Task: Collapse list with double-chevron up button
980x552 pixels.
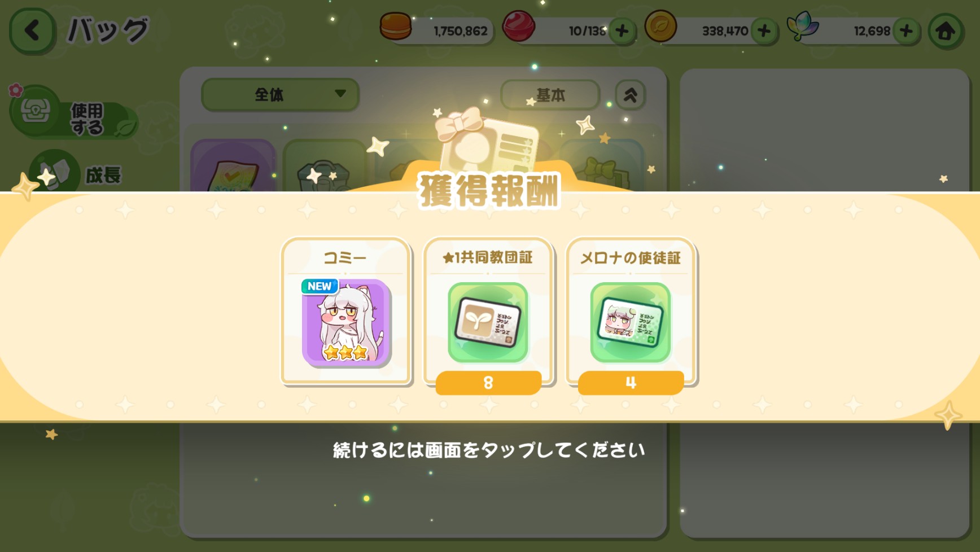Action: [630, 95]
